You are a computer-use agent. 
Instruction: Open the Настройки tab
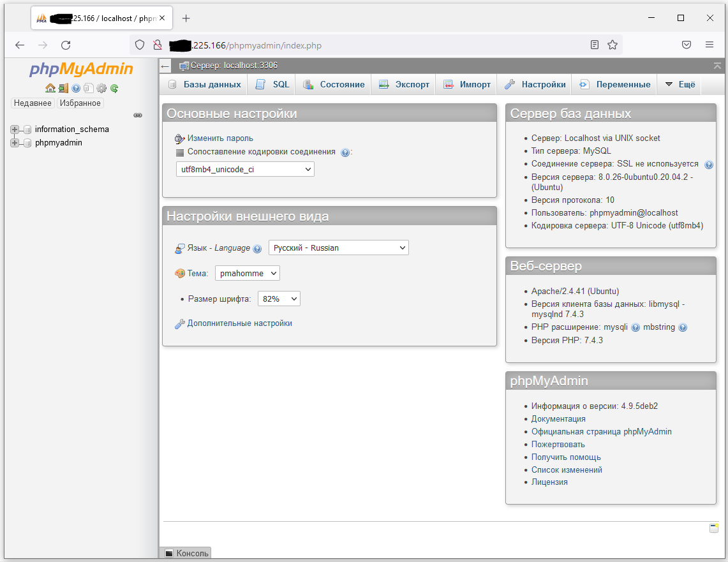(x=535, y=84)
